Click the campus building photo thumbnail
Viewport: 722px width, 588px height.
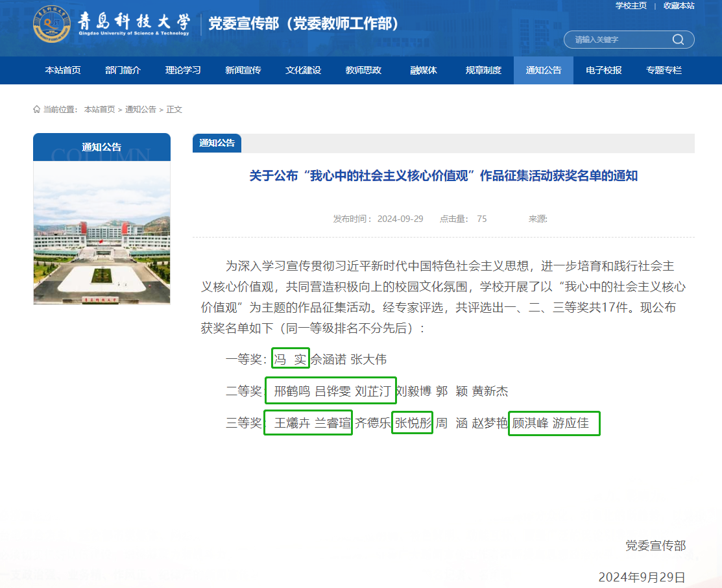[102, 232]
